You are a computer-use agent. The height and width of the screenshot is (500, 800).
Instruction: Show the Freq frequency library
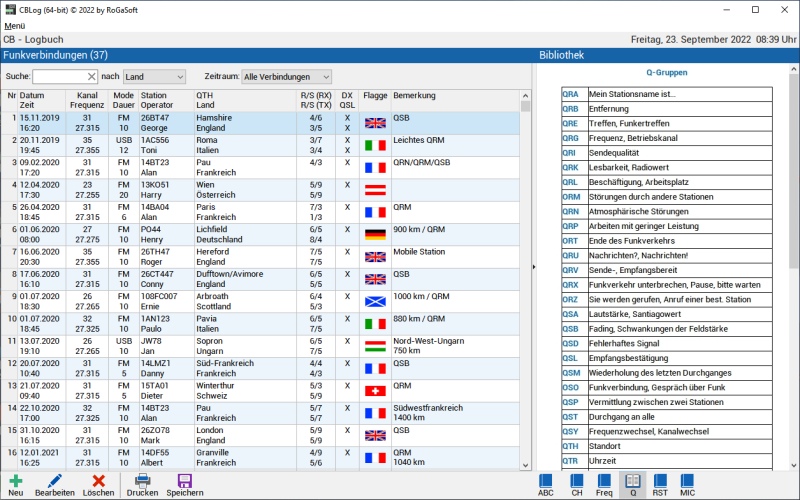[604, 482]
